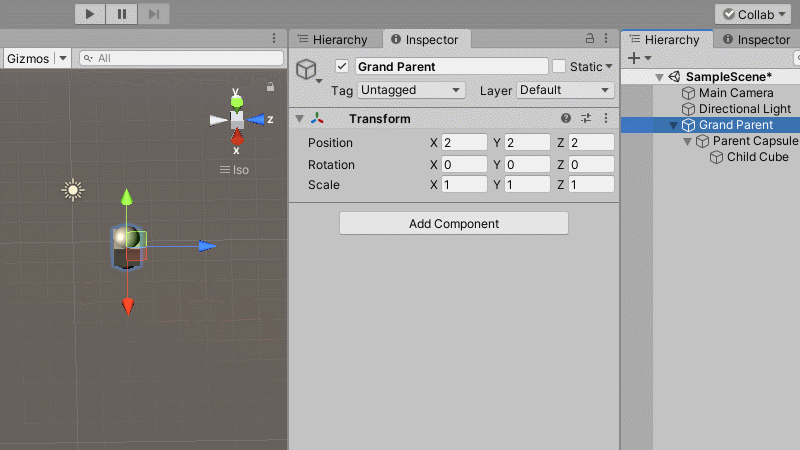Click the plus create button in the Hierarchy

(x=634, y=58)
